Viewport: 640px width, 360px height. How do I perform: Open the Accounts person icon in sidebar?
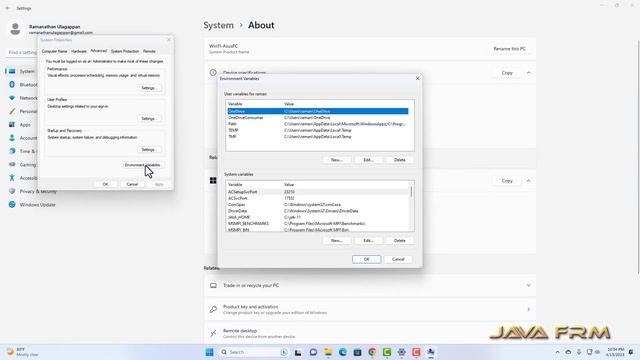pos(12,138)
